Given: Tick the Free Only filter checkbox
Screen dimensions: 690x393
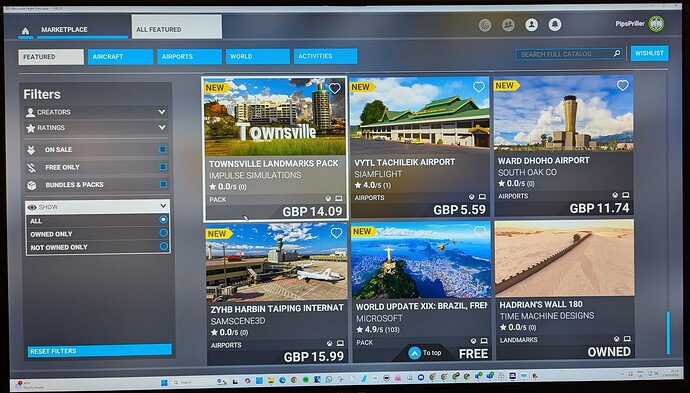Looking at the screenshot, I should (163, 167).
